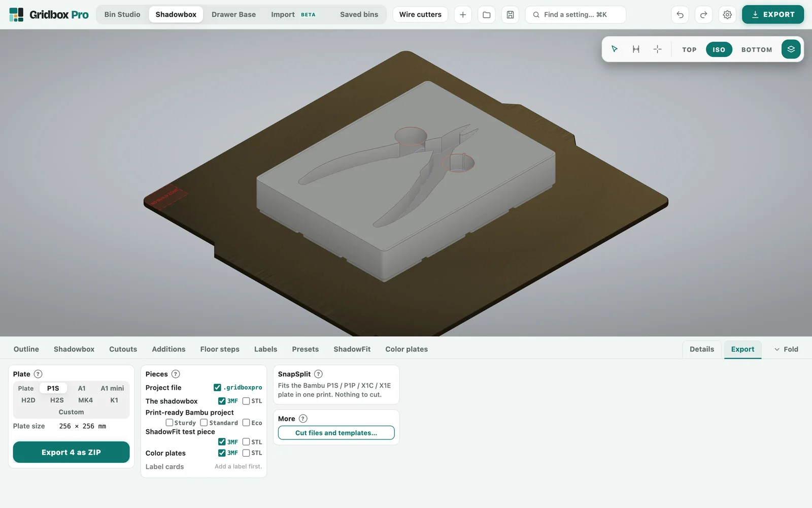Select the pointer tool in viewport toolbar
The image size is (812, 508).
[x=615, y=49]
